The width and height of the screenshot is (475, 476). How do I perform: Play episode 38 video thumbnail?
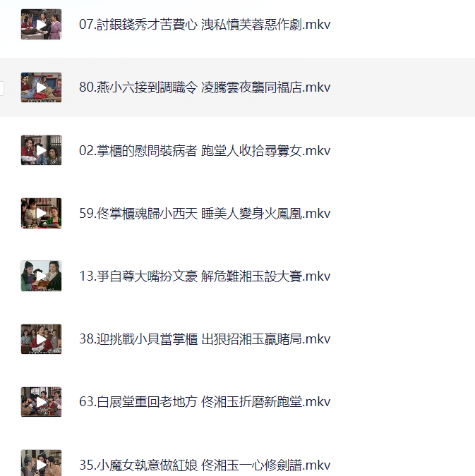41,339
